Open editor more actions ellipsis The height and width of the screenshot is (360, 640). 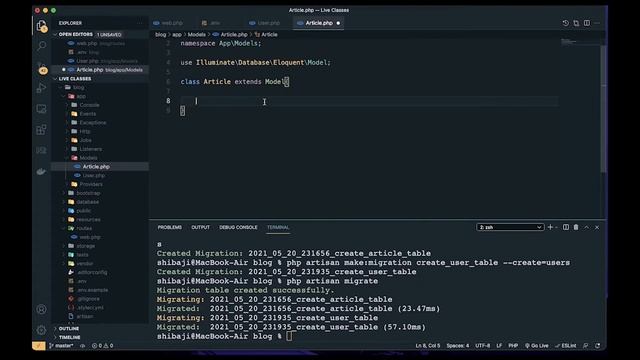click(x=597, y=23)
